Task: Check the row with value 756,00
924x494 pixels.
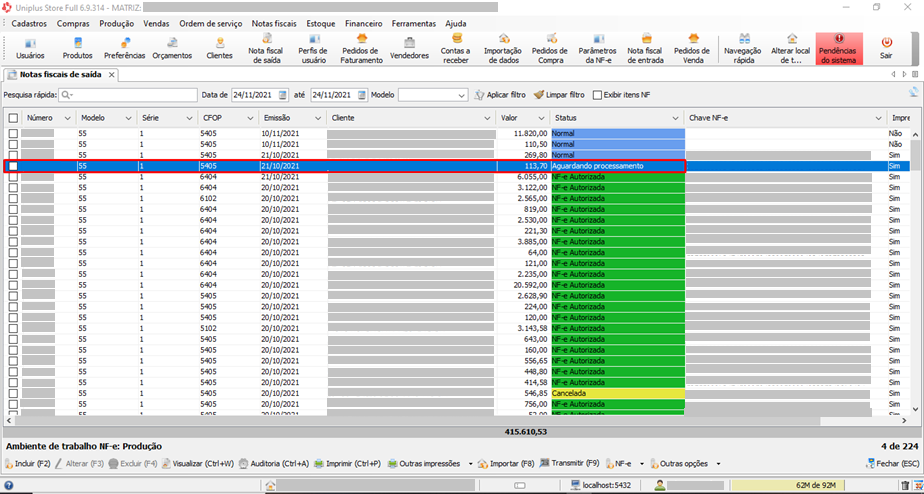Action: click(x=13, y=404)
